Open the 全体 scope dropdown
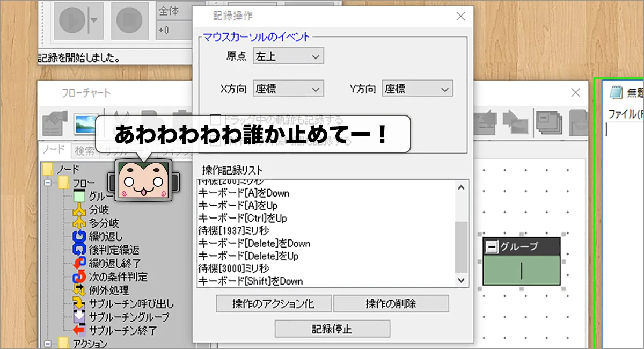The height and width of the screenshot is (349, 644). tap(173, 10)
